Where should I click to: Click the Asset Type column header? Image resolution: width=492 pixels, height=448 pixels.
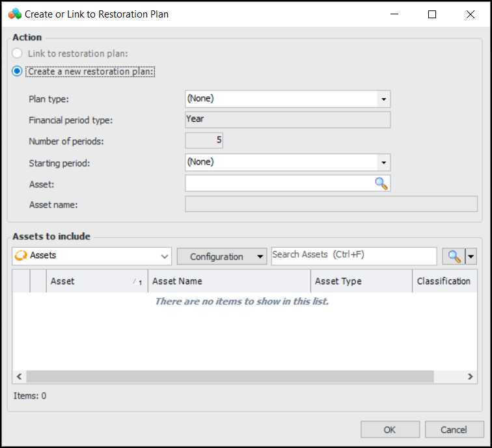[361, 282]
